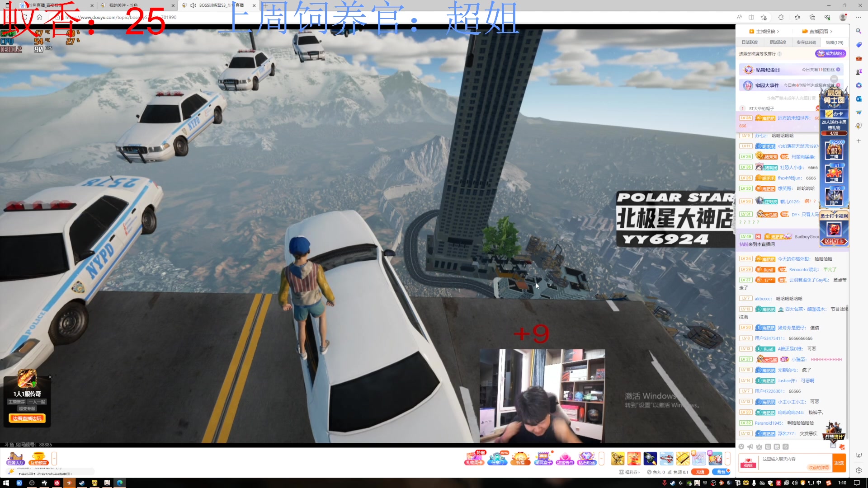Click the 充值 recharge button
Image resolution: width=868 pixels, height=488 pixels.
pyautogui.click(x=700, y=472)
